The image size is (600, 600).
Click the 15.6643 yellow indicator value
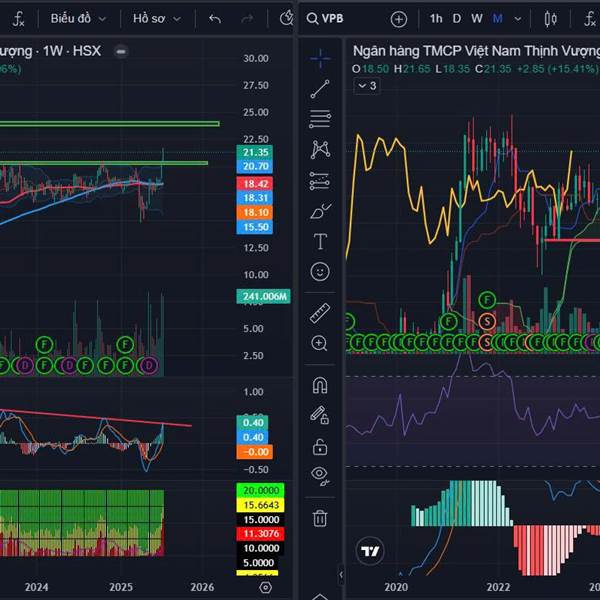[261, 505]
